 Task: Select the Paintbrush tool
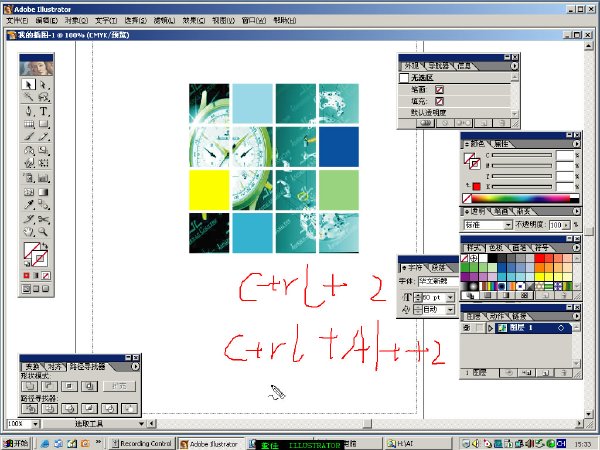(x=29, y=136)
